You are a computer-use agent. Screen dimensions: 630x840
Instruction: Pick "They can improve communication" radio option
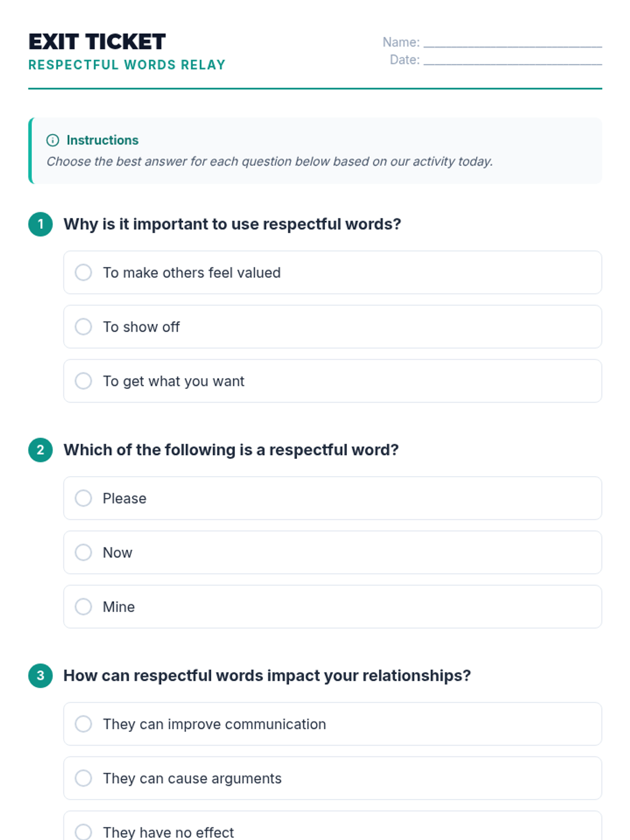tap(83, 724)
